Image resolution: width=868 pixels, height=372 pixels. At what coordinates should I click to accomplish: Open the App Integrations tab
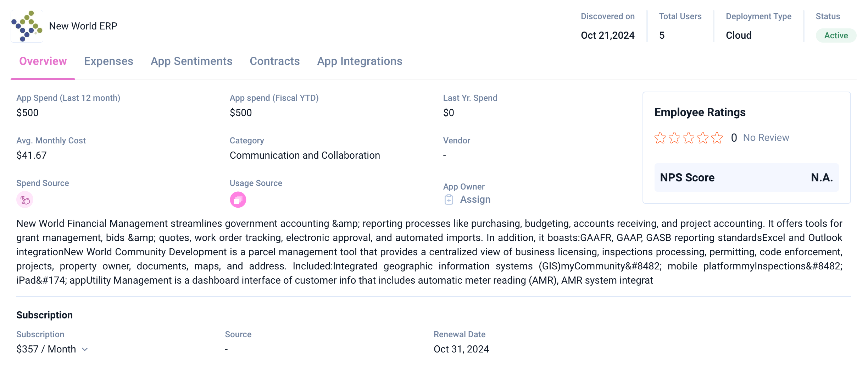pos(360,61)
